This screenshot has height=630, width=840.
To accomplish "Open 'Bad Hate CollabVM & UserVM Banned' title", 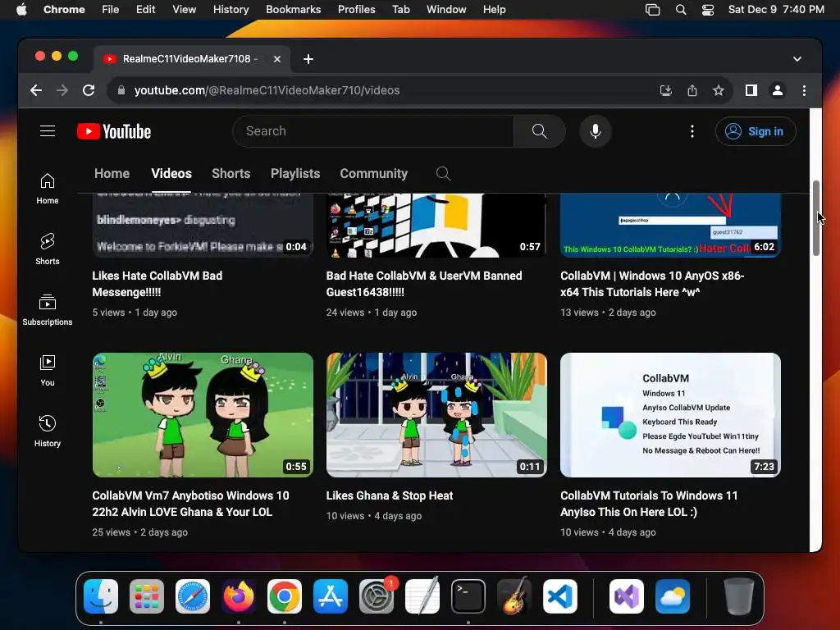I will 424,284.
